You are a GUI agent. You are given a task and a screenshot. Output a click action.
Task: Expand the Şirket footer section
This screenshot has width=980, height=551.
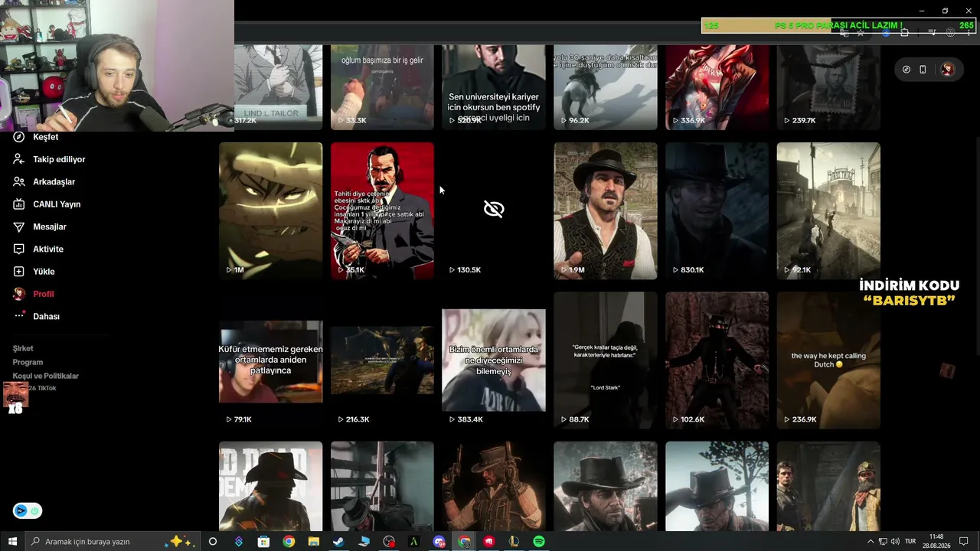coord(23,348)
